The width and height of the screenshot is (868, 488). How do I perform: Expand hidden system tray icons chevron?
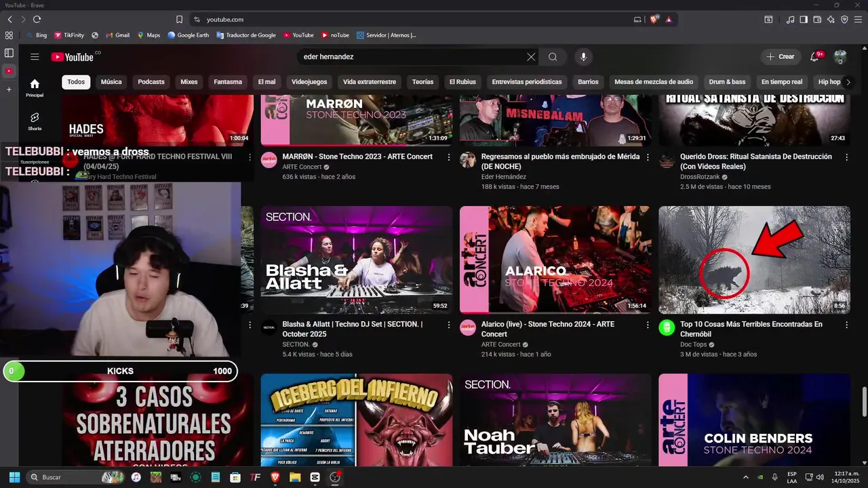coord(746,477)
